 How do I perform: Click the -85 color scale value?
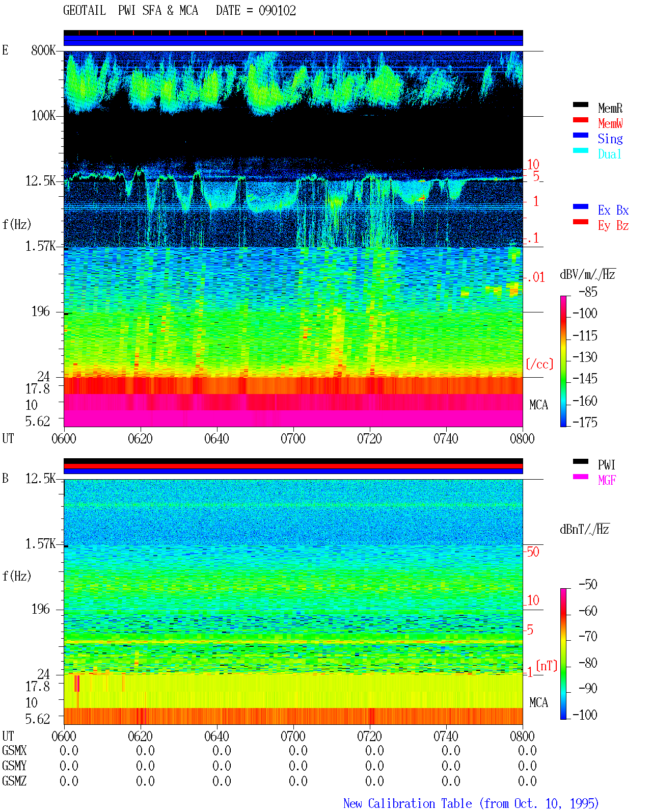click(x=588, y=292)
